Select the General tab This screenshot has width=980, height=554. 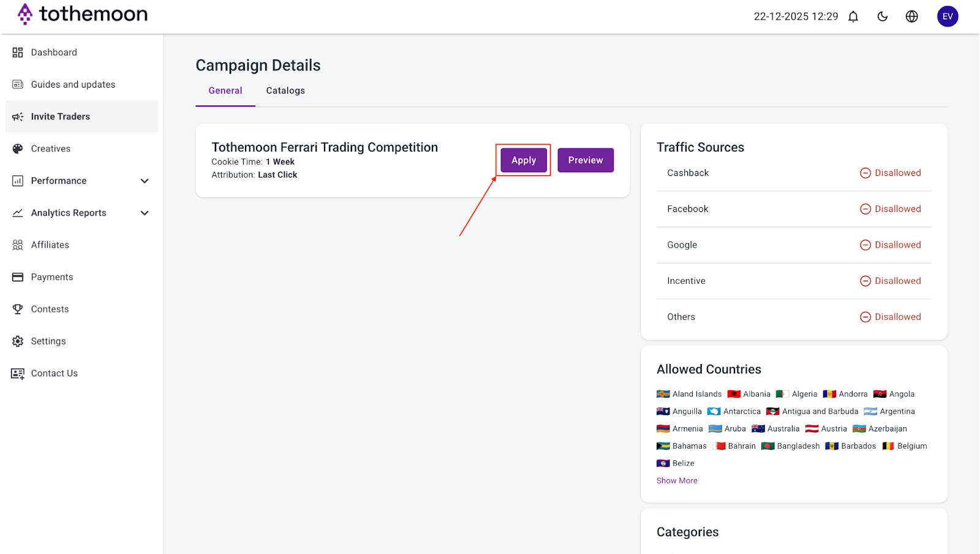point(225,91)
